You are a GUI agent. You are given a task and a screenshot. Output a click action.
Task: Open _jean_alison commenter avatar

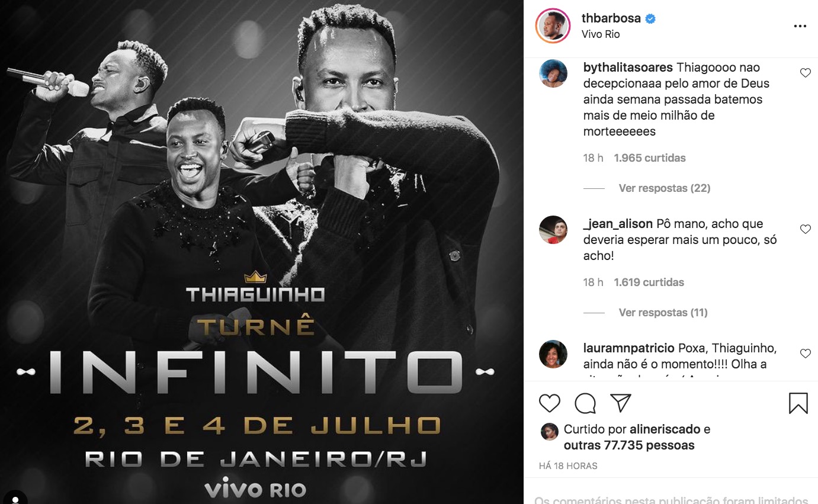click(x=553, y=230)
